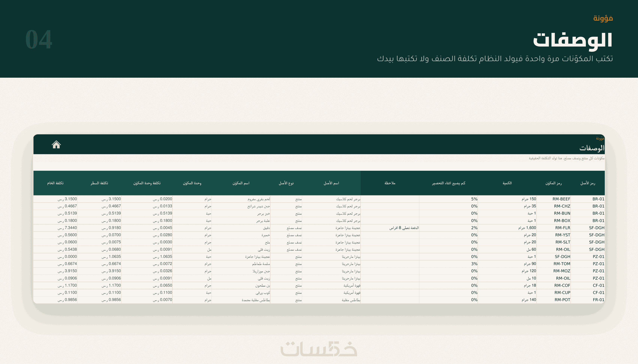Select the تكلفة الخام column header
This screenshot has width=638, height=364.
tap(55, 183)
